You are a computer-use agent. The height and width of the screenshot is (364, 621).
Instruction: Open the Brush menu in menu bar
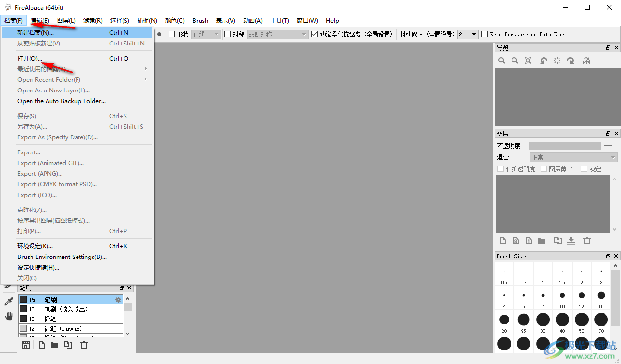click(x=200, y=21)
